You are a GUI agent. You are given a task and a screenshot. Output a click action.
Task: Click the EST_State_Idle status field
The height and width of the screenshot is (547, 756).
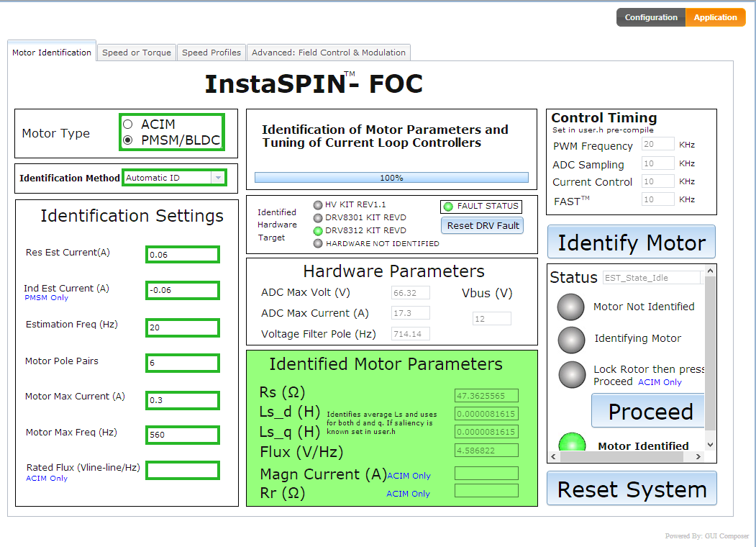click(653, 278)
